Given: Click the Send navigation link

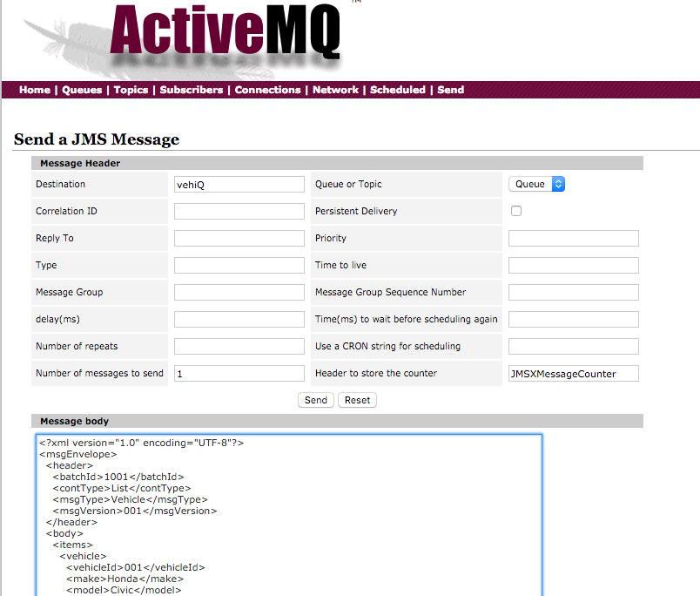Looking at the screenshot, I should (x=451, y=90).
